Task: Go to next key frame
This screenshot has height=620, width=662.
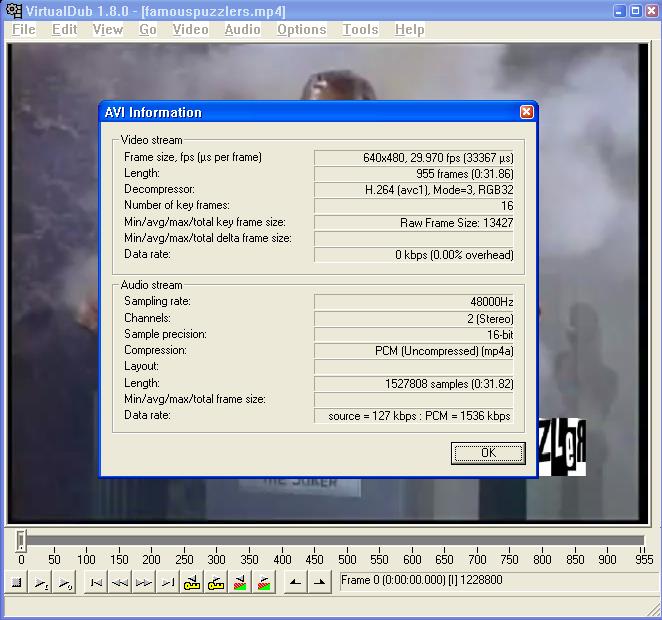Action: click(x=216, y=583)
